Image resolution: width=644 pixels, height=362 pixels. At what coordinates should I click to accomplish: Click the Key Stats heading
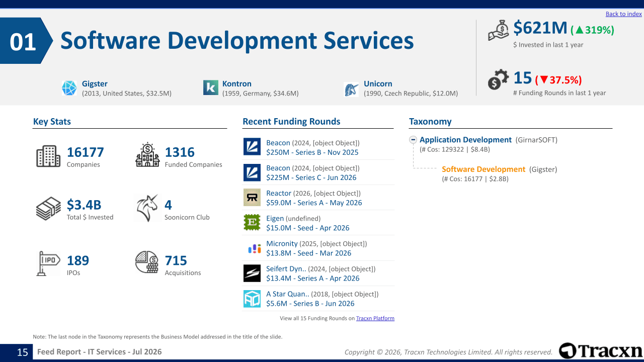pos(52,122)
